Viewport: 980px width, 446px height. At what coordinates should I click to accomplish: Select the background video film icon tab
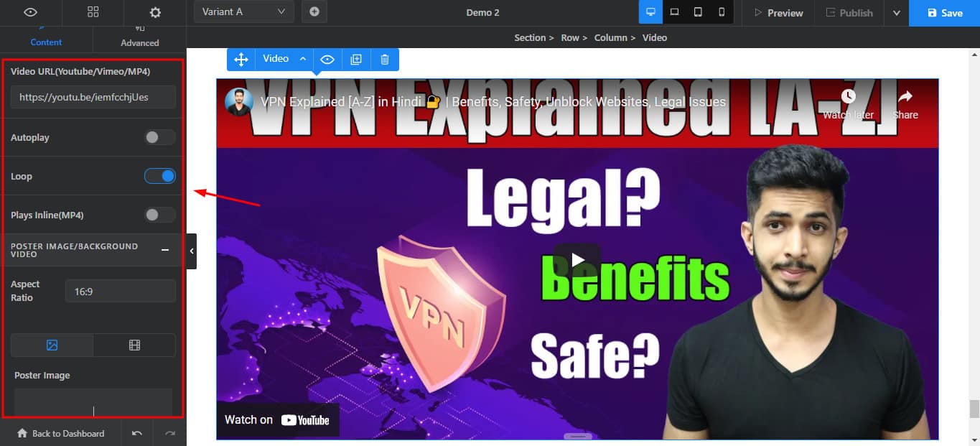134,345
